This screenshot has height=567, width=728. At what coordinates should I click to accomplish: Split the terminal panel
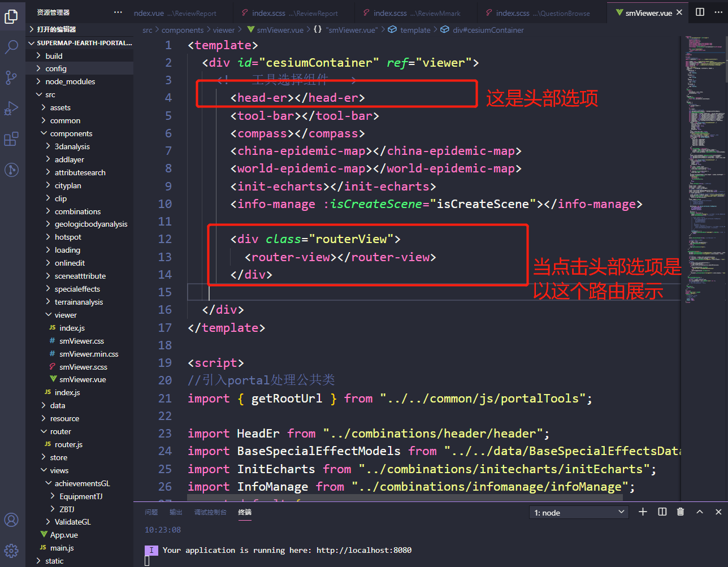coord(662,512)
